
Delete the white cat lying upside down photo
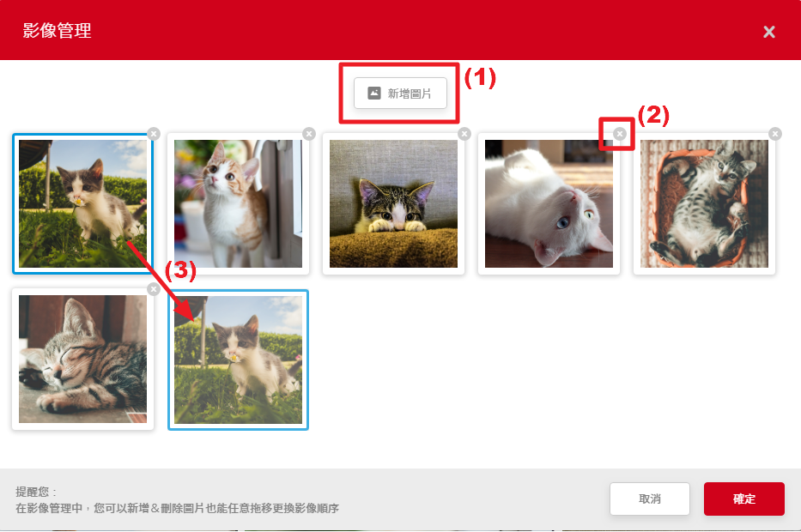tap(620, 134)
